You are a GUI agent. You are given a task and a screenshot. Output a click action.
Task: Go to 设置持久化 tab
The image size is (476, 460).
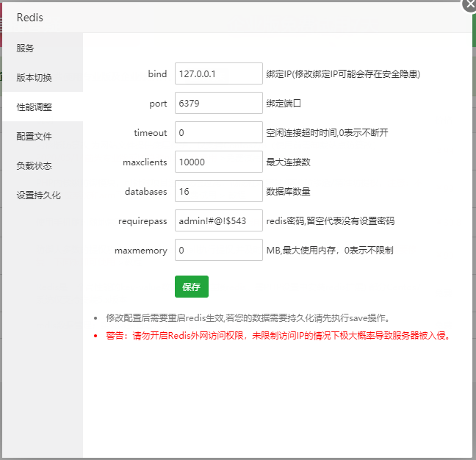tap(43, 195)
